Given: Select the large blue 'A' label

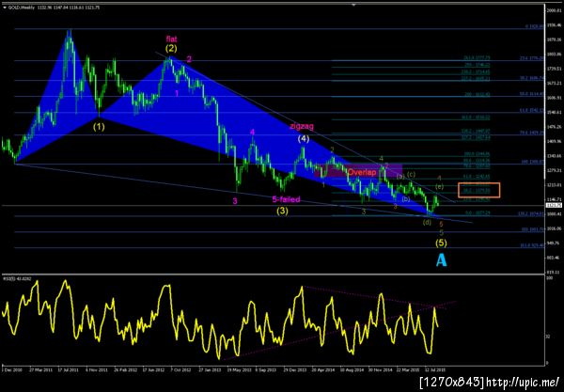Looking at the screenshot, I should click(442, 260).
